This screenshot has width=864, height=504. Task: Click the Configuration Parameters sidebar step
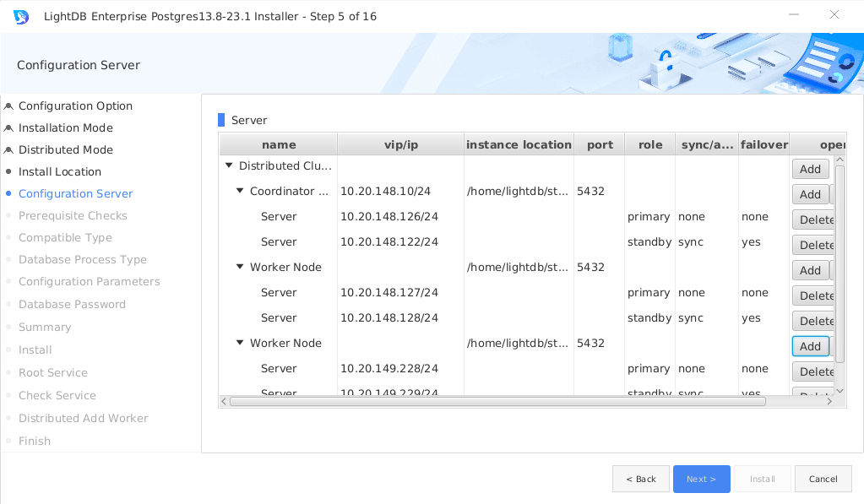[x=90, y=281]
